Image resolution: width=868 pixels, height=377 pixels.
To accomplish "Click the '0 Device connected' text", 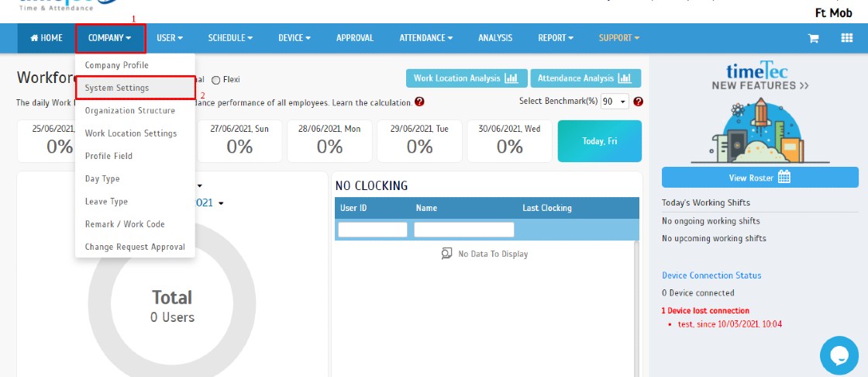I will click(698, 292).
